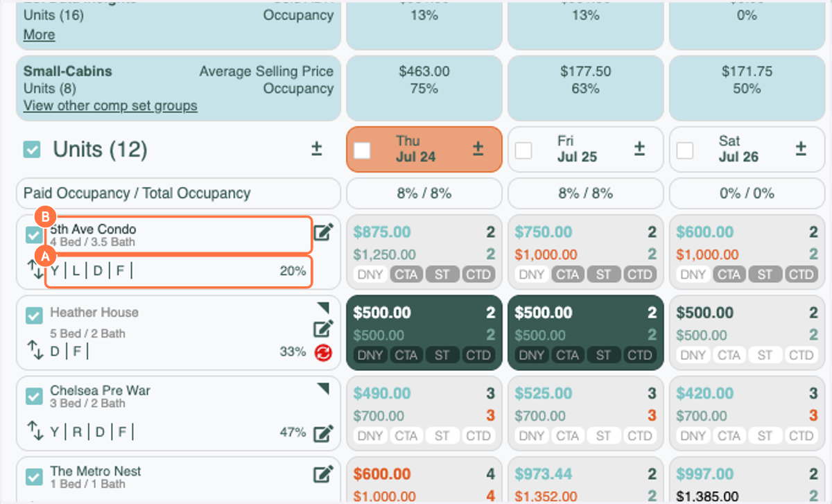Open edit icon for 5th Ave Condo

[322, 232]
